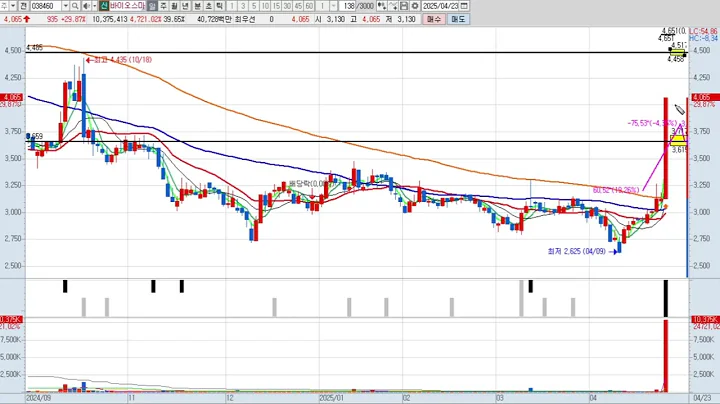Click the custom interval value 1 field

tap(323, 6)
